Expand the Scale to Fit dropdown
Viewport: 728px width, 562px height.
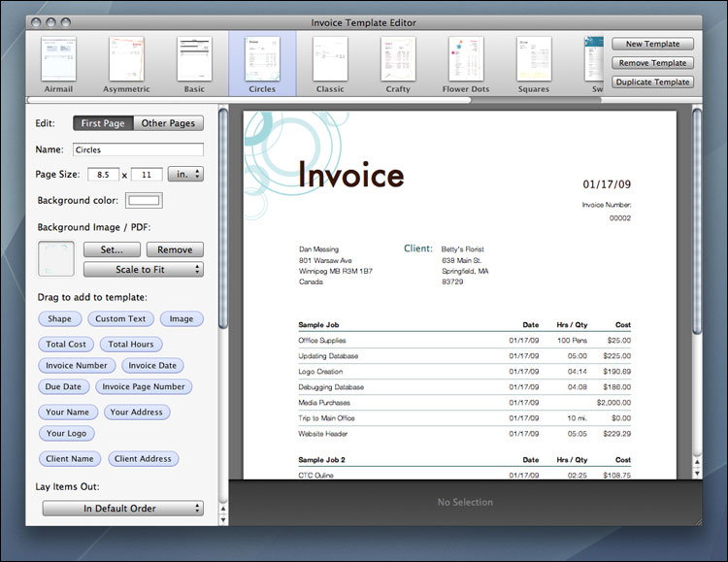143,269
